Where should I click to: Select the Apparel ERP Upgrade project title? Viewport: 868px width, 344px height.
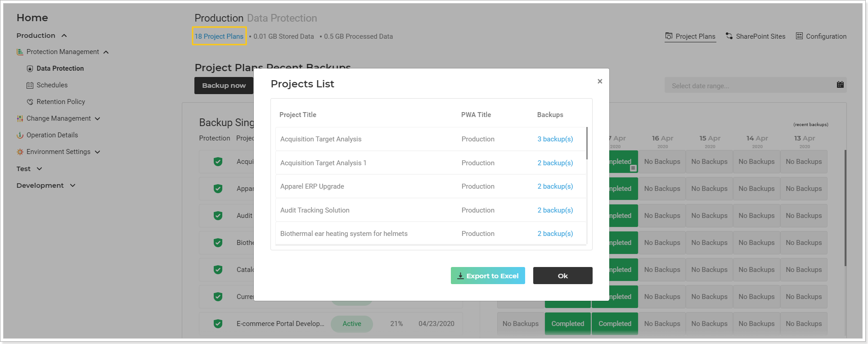click(x=312, y=186)
